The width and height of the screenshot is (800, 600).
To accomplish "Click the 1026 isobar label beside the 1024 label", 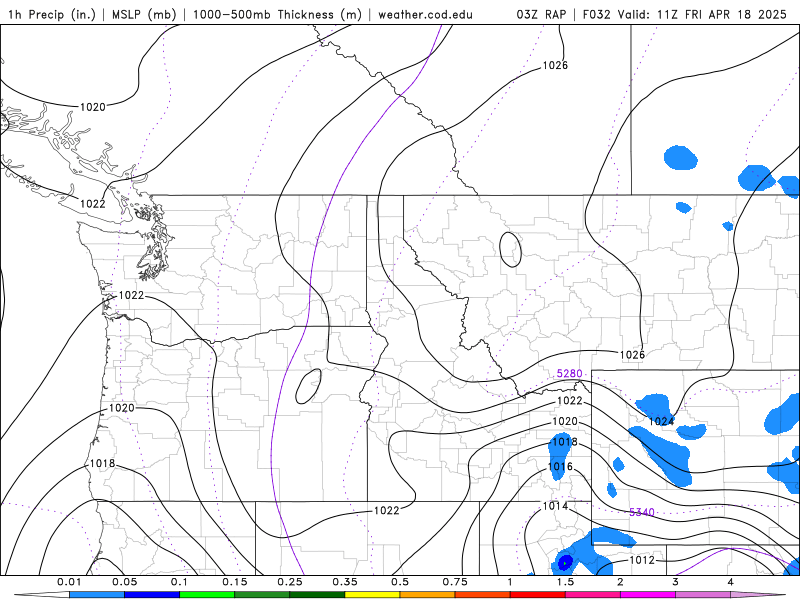I will coord(632,355).
